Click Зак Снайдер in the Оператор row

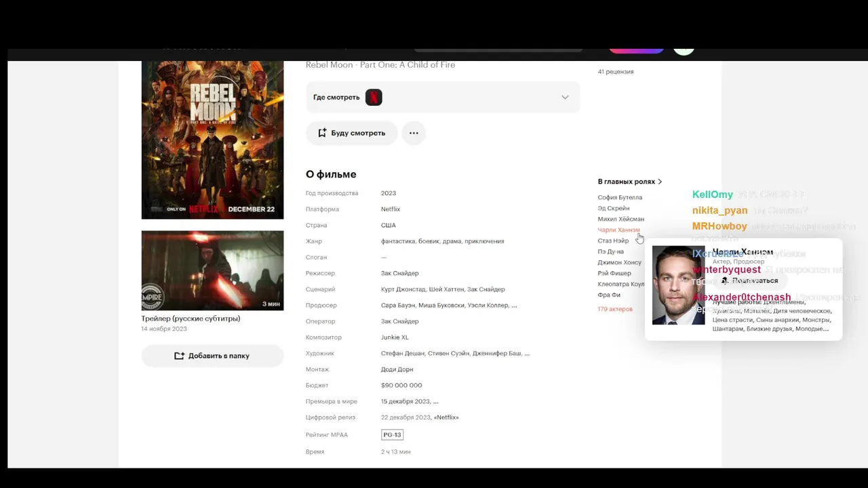coord(400,321)
